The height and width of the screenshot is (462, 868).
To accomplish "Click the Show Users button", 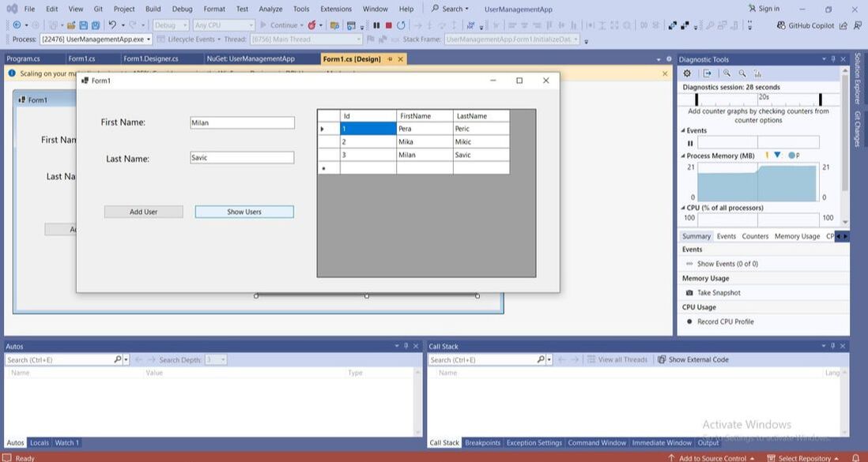I will coord(244,212).
